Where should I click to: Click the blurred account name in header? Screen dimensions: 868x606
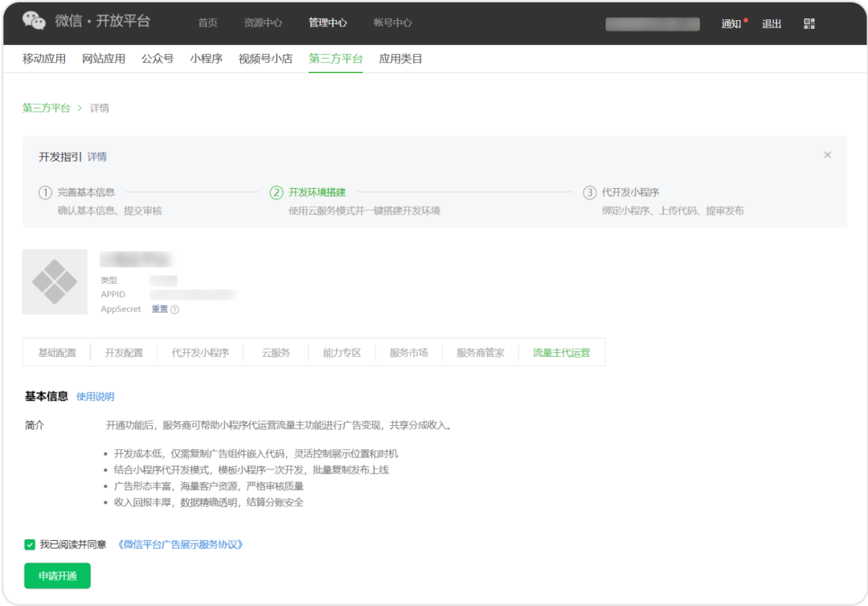tap(653, 24)
